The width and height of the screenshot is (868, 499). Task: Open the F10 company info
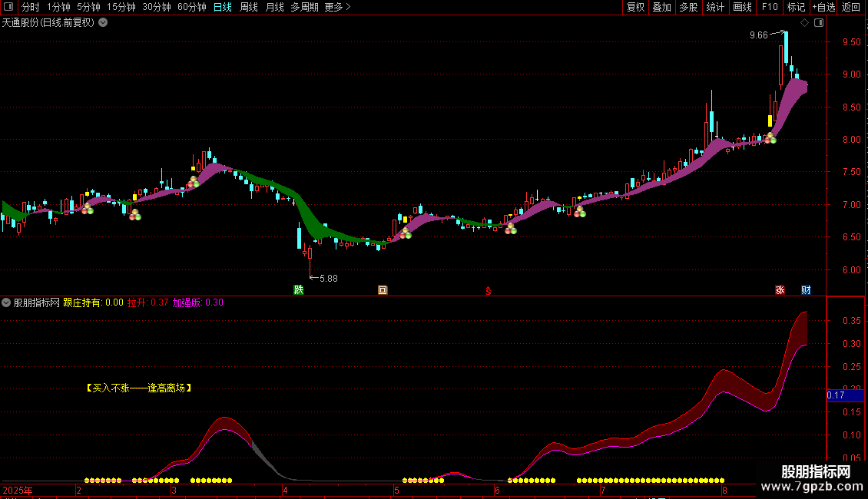(x=770, y=7)
